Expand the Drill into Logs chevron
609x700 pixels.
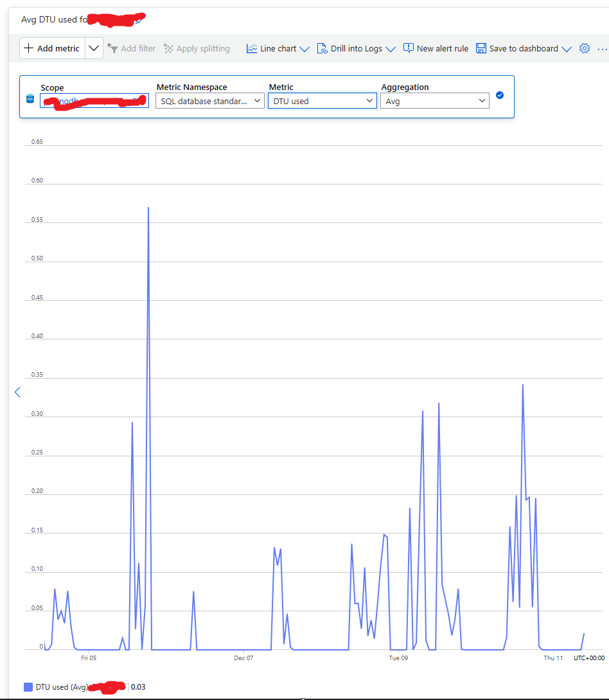click(x=391, y=49)
